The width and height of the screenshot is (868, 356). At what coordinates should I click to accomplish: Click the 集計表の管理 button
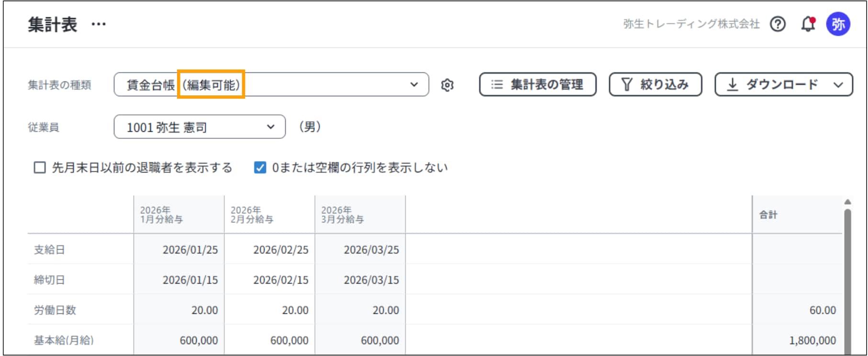pos(538,85)
